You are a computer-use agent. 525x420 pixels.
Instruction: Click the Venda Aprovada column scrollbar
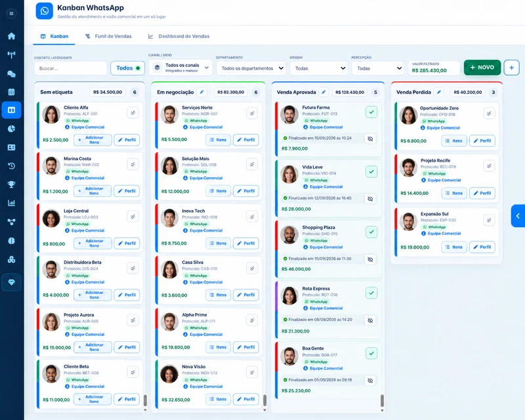click(x=382, y=400)
